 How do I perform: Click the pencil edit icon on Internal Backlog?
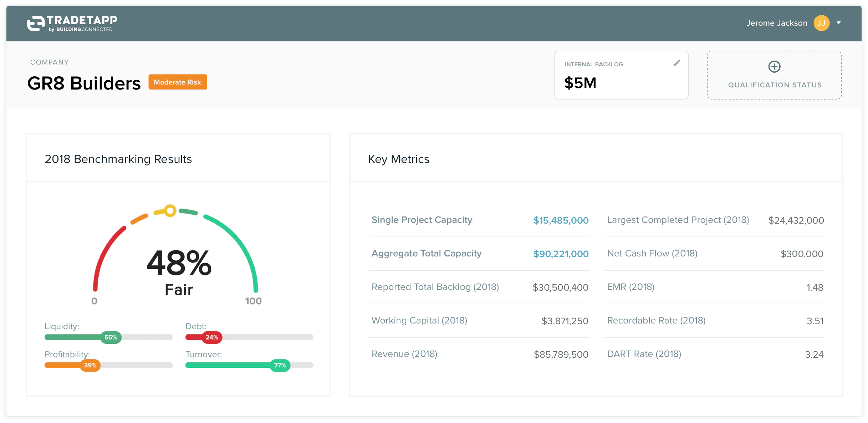[x=676, y=63]
